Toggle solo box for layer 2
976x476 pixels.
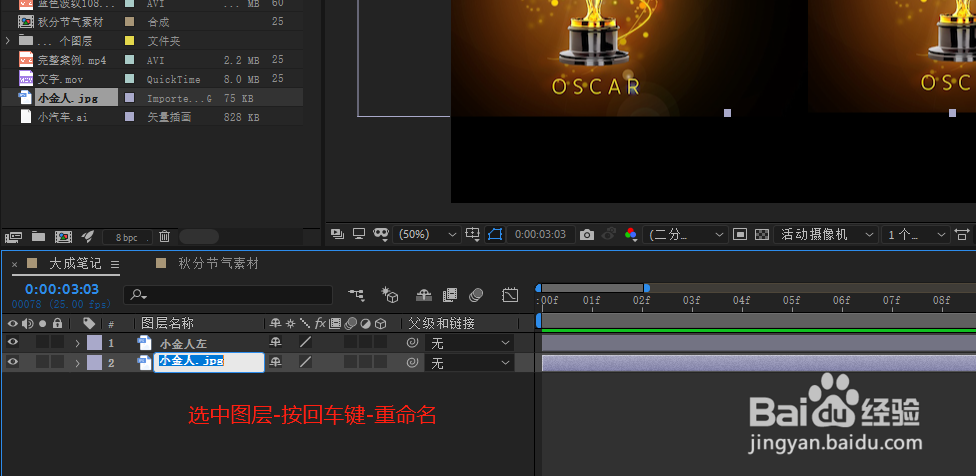pyautogui.click(x=42, y=362)
